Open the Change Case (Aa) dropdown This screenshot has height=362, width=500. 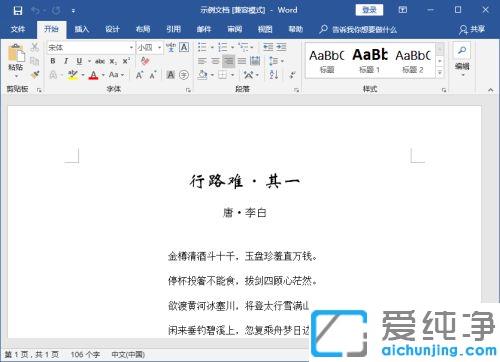point(116,75)
